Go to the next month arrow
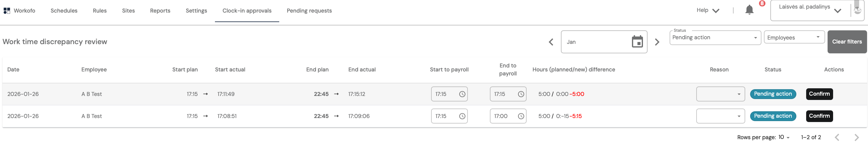This screenshot has height=145, width=868. click(x=657, y=42)
